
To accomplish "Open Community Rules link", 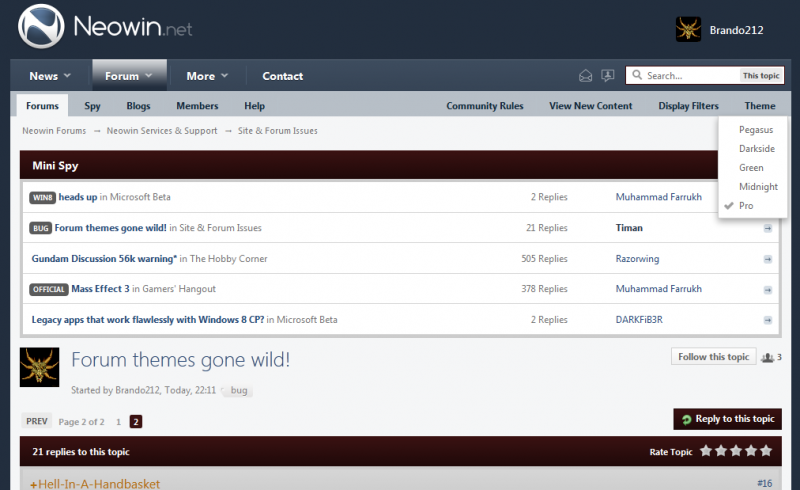I will click(x=485, y=106).
